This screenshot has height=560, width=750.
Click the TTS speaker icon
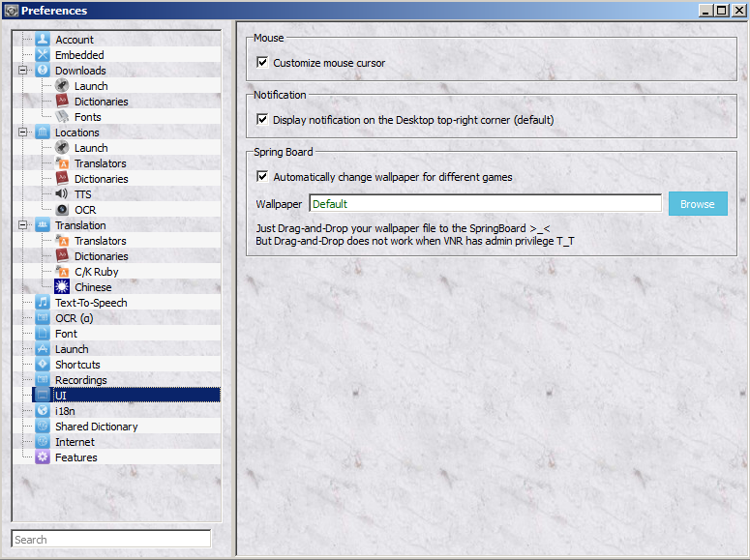pos(62,194)
